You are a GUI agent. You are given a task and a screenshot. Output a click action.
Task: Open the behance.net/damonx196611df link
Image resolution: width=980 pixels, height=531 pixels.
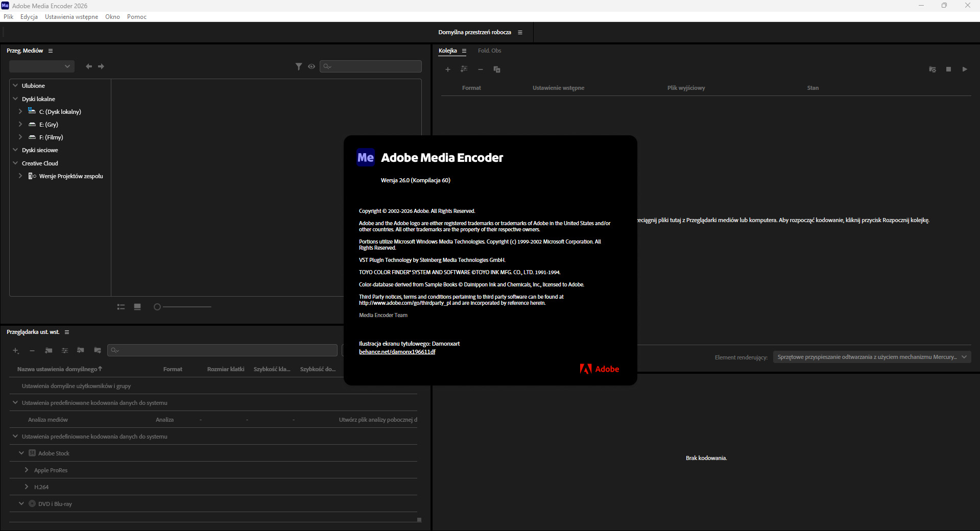[x=397, y=352]
